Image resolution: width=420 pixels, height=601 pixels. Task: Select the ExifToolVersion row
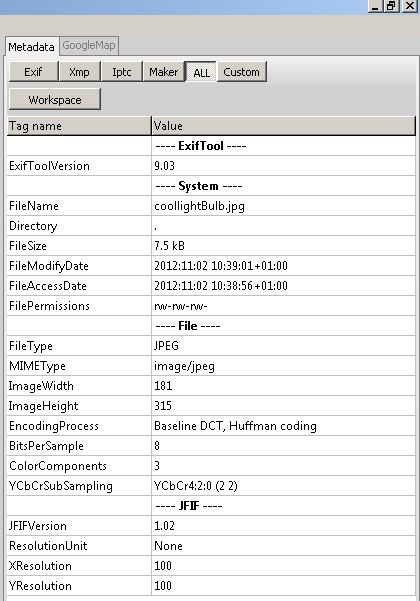point(211,166)
